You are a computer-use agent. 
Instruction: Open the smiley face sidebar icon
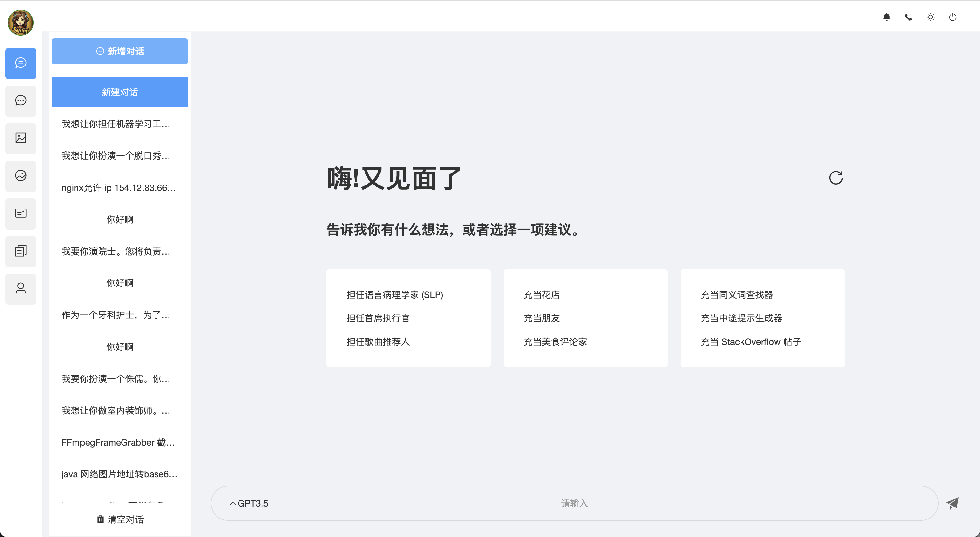coord(20,176)
